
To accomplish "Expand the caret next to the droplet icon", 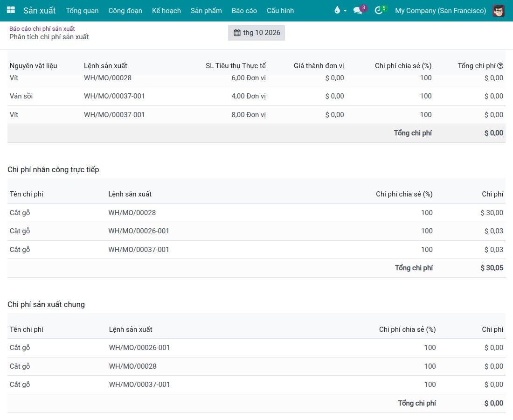I will click(x=345, y=11).
